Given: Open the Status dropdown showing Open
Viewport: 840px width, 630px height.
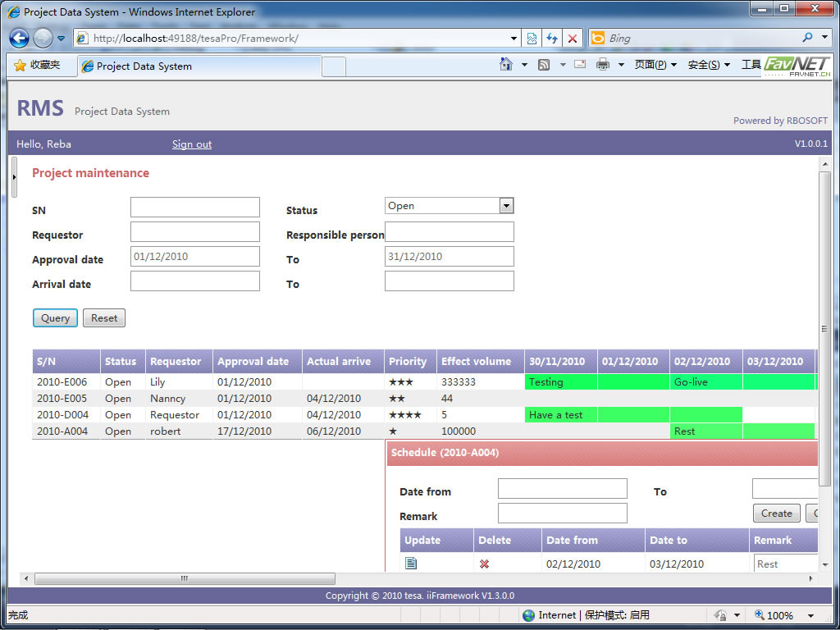Looking at the screenshot, I should point(449,206).
